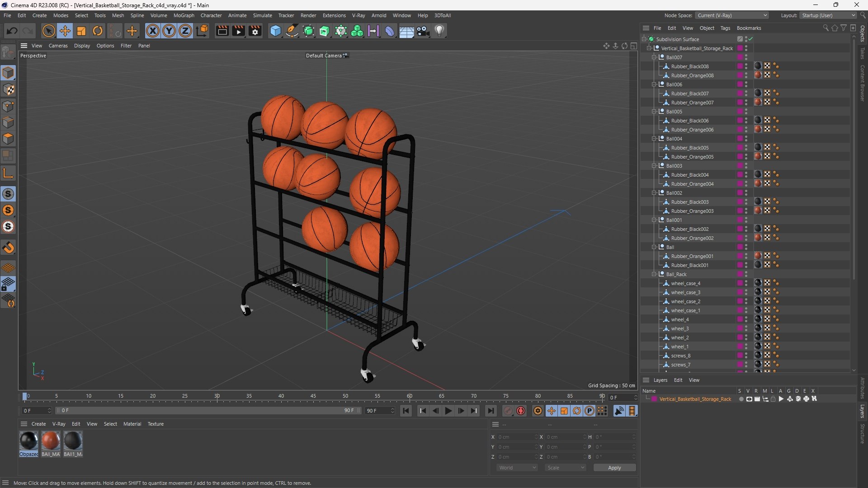The height and width of the screenshot is (488, 868).
Task: Select the Live Selection tool
Action: pyautogui.click(x=48, y=31)
